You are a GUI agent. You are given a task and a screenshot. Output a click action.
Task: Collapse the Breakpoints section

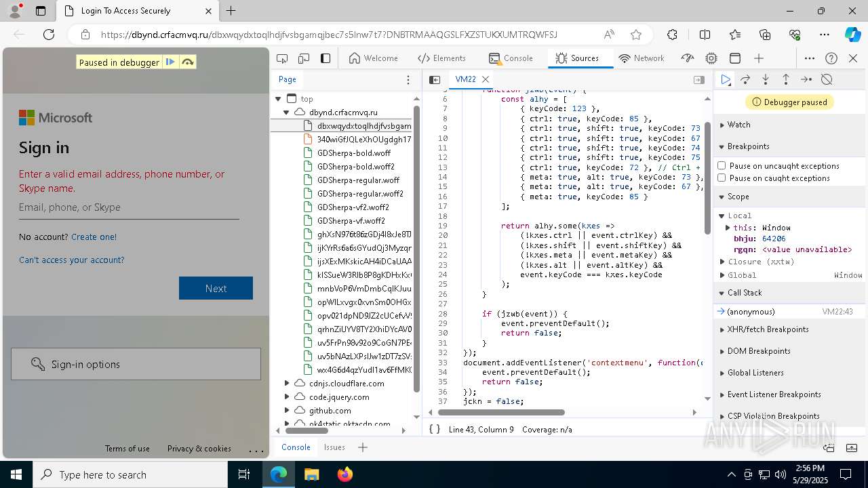point(748,146)
